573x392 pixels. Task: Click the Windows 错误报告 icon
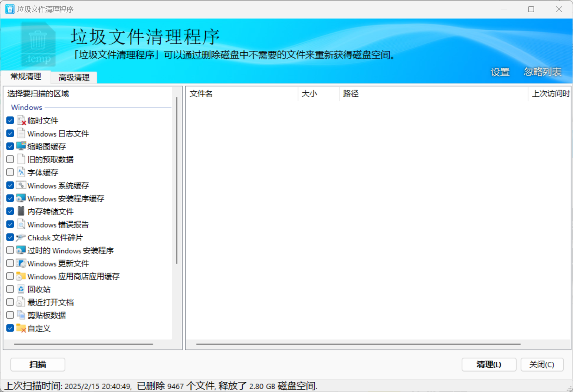coord(21,224)
